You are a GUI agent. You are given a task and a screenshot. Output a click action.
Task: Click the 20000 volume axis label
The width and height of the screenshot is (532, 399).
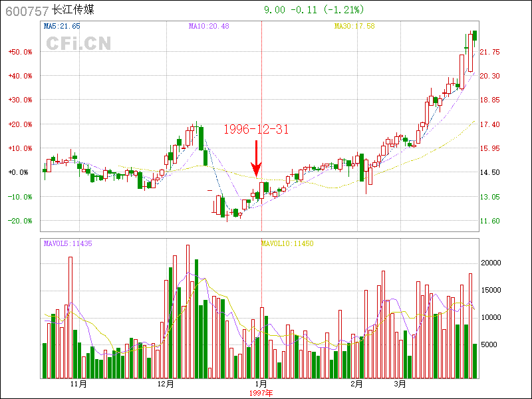pyautogui.click(x=491, y=263)
